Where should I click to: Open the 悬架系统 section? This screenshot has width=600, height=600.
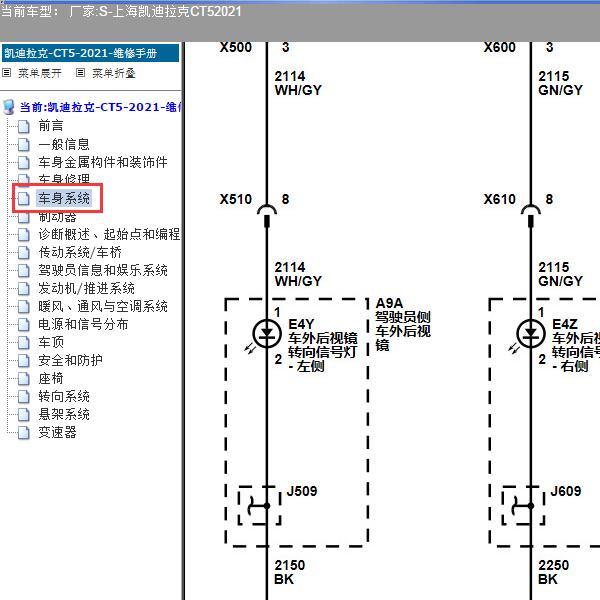click(x=64, y=414)
